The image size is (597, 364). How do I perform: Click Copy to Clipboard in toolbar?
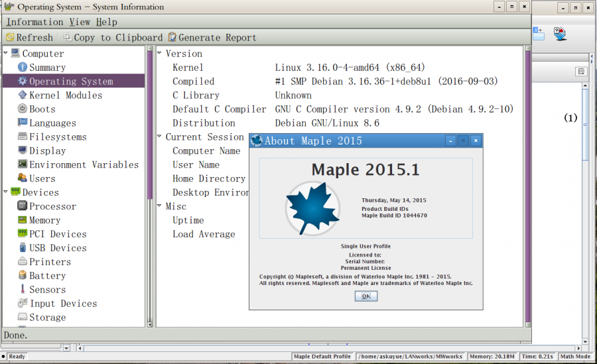click(x=113, y=37)
